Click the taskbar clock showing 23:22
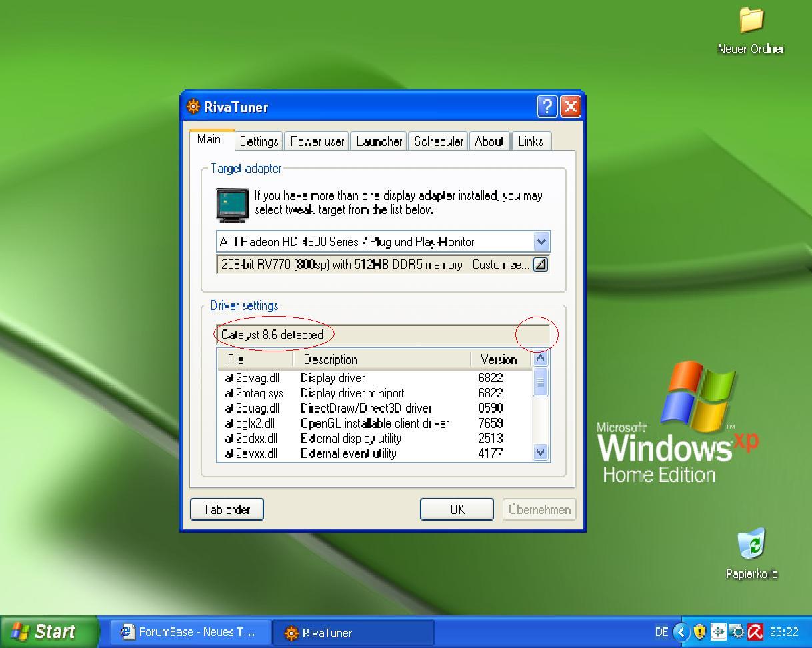 (x=784, y=632)
